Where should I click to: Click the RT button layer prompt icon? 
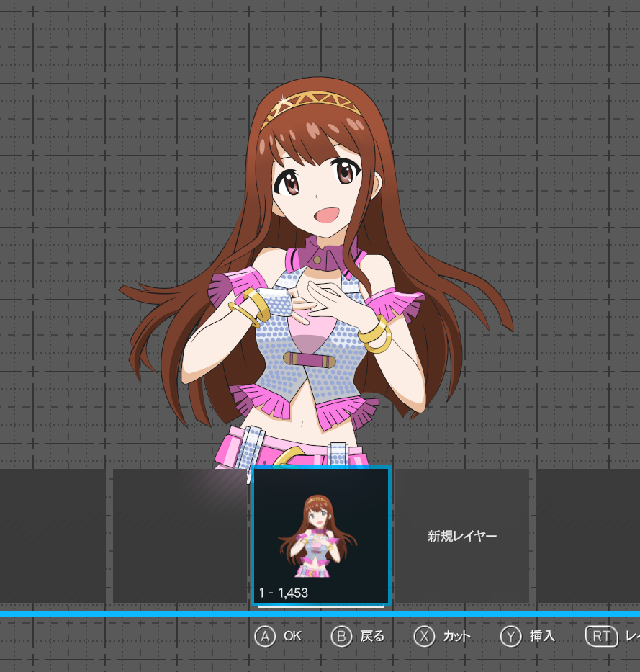601,637
